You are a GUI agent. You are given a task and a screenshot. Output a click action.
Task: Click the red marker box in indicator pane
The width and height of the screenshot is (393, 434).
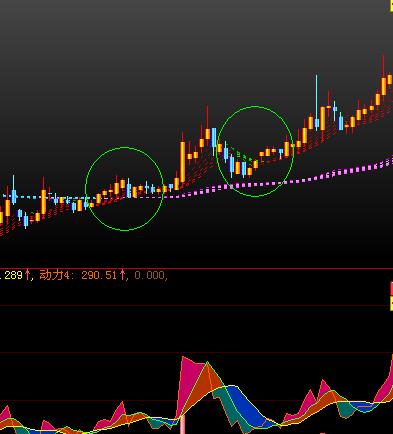pyautogui.click(x=392, y=289)
